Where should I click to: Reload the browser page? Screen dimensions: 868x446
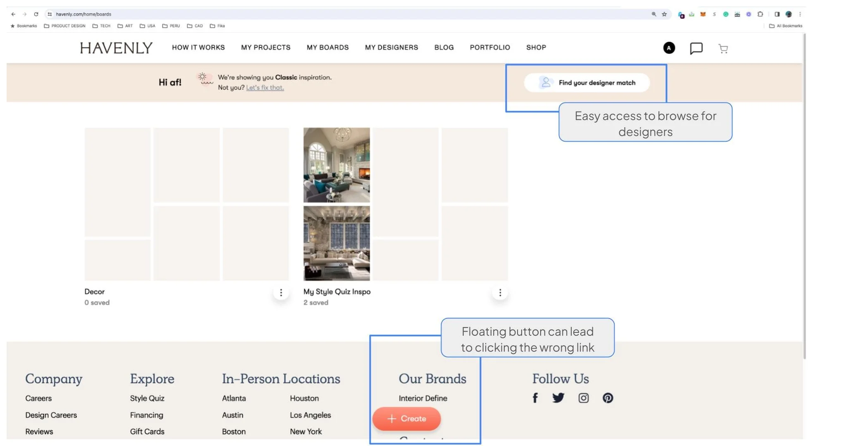[x=36, y=14]
